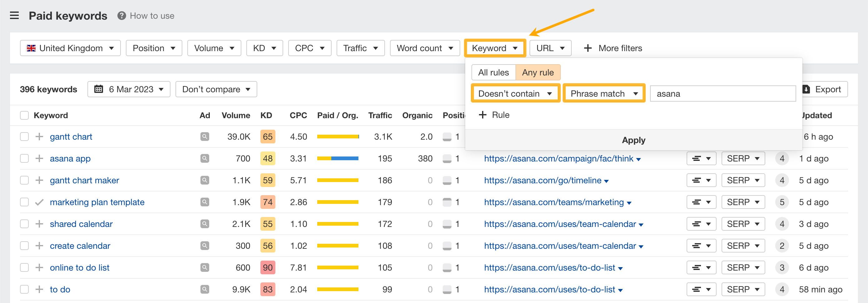Open the Keyword filter menu
Image resolution: width=868 pixels, height=303 pixels.
pyautogui.click(x=494, y=48)
